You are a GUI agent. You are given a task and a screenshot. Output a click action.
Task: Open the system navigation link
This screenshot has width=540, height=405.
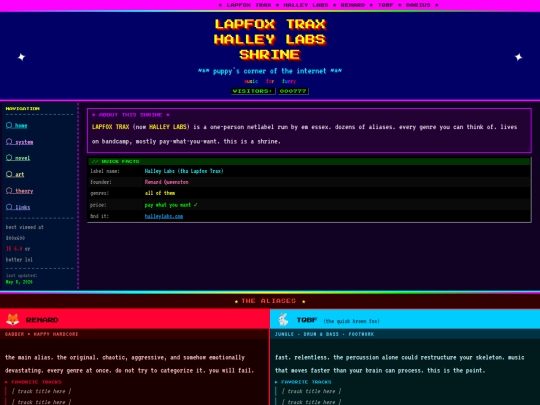point(20,142)
